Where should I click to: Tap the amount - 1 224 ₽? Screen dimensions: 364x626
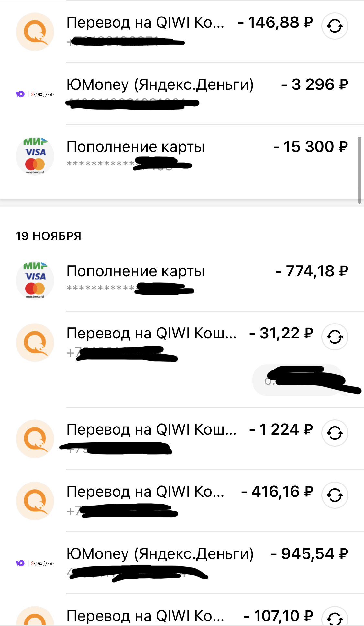[281, 430]
